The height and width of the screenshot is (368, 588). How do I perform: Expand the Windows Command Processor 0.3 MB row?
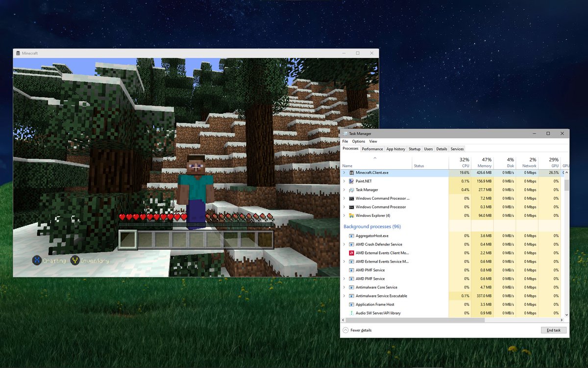point(344,207)
